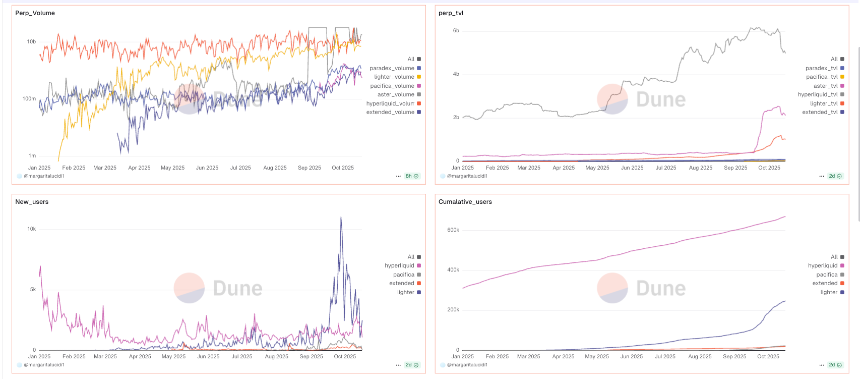Image resolution: width=860 pixels, height=379 pixels.
Task: Open author link under Cumulative_users chart
Action: click(x=467, y=364)
